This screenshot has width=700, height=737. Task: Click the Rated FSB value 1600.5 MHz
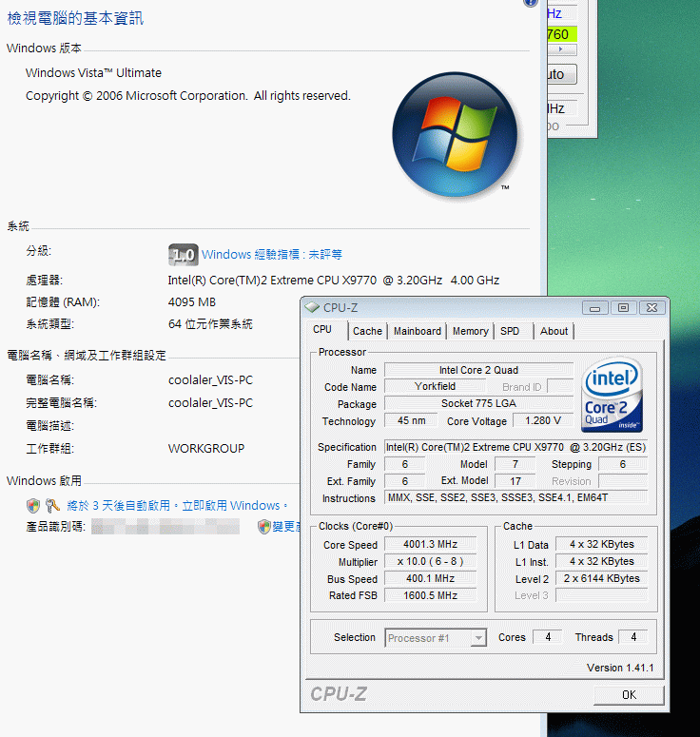(x=430, y=595)
